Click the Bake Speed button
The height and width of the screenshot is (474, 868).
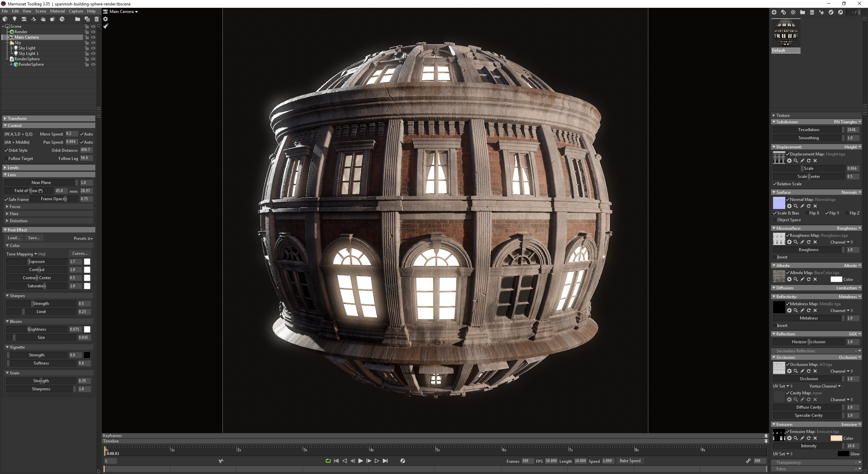(x=630, y=461)
